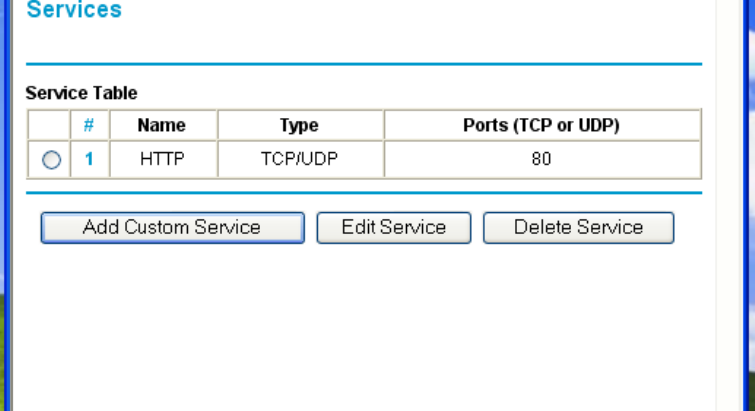The height and width of the screenshot is (411, 755).
Task: Click the blue separator line under the table
Action: (x=363, y=193)
